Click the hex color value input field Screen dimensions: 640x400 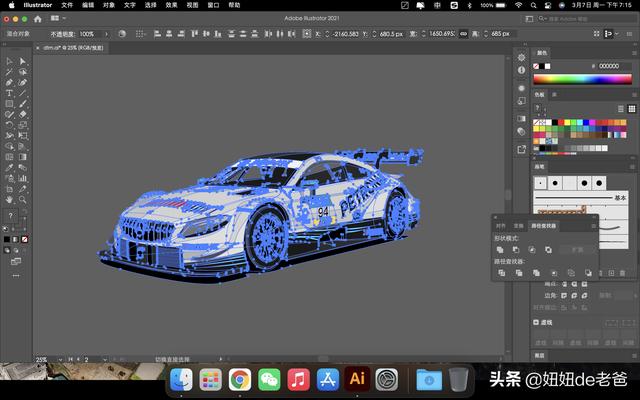[x=608, y=66]
